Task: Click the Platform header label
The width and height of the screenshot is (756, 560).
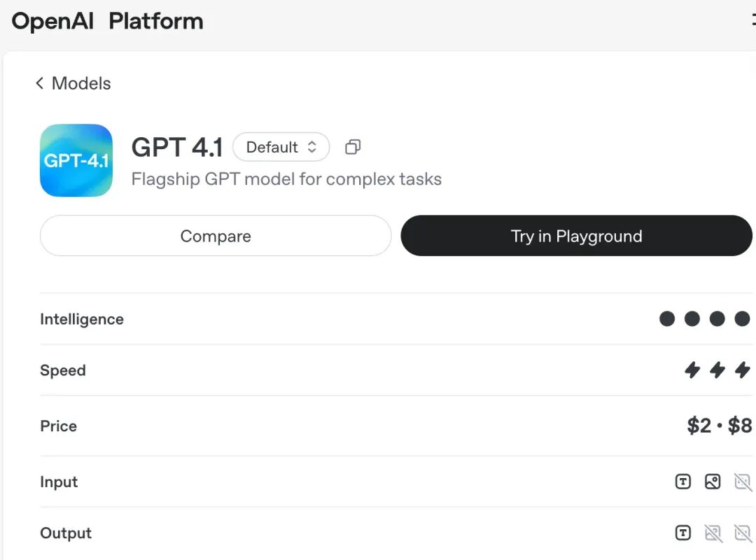Action: click(x=155, y=22)
